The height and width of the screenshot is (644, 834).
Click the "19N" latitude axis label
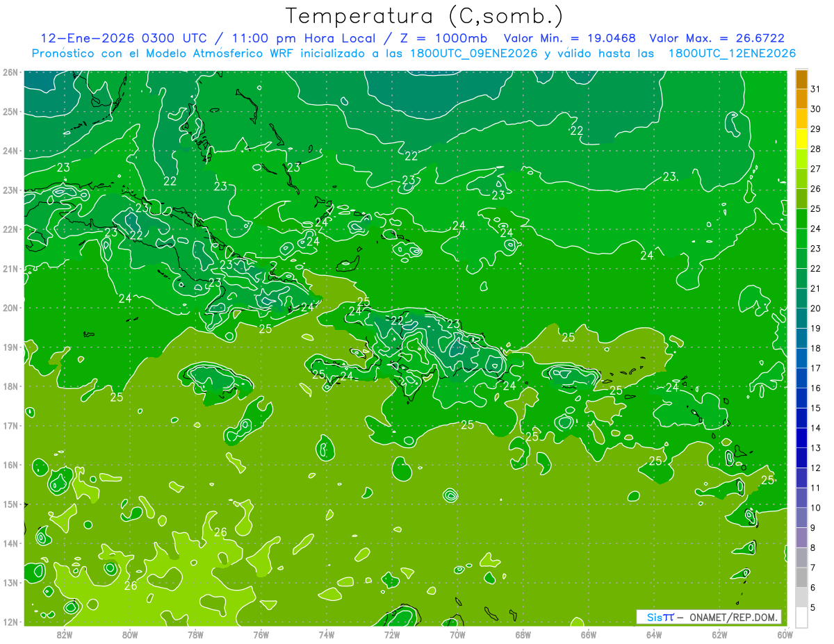[10, 347]
